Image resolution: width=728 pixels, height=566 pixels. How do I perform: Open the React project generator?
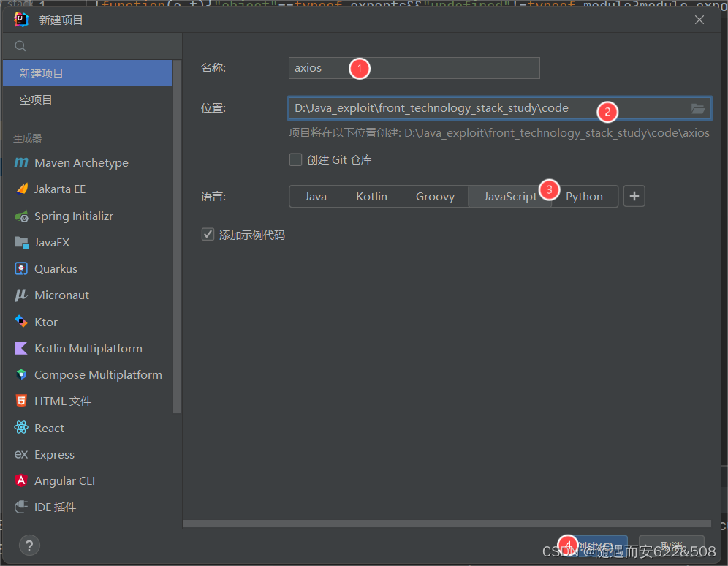(x=49, y=428)
